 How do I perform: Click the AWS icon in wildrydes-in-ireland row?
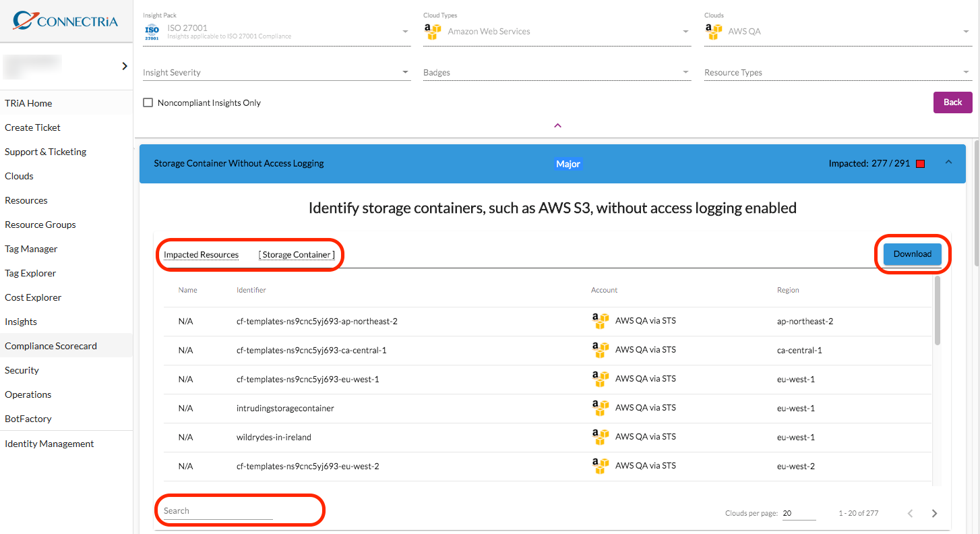(x=600, y=438)
